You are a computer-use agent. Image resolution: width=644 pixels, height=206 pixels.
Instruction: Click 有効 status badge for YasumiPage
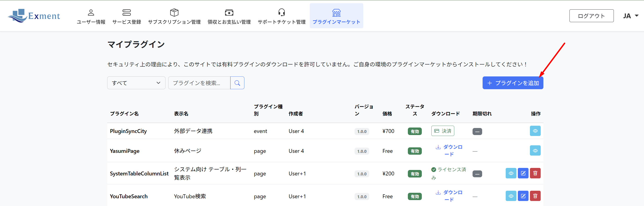point(414,151)
